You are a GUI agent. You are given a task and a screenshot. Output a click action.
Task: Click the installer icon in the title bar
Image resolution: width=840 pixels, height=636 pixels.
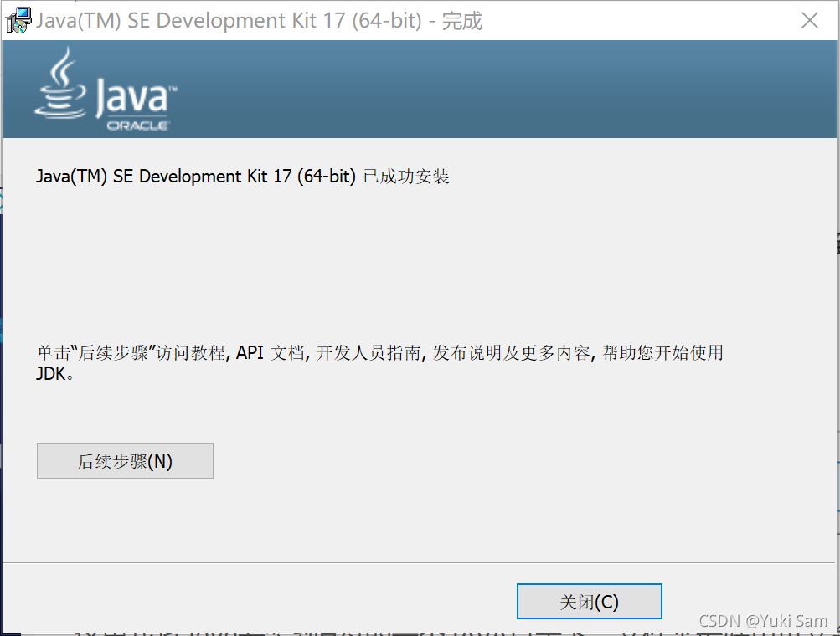[18, 20]
